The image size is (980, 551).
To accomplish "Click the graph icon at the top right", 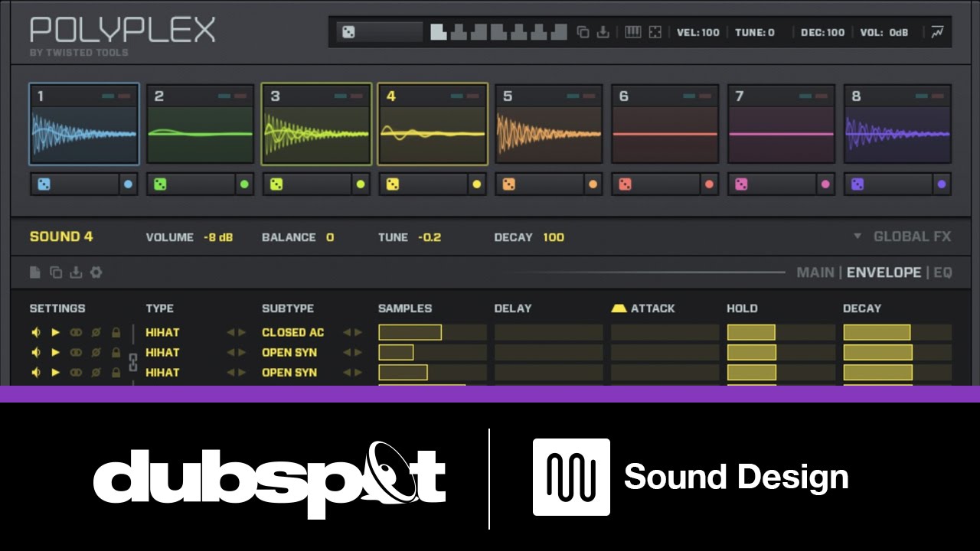I will [938, 32].
